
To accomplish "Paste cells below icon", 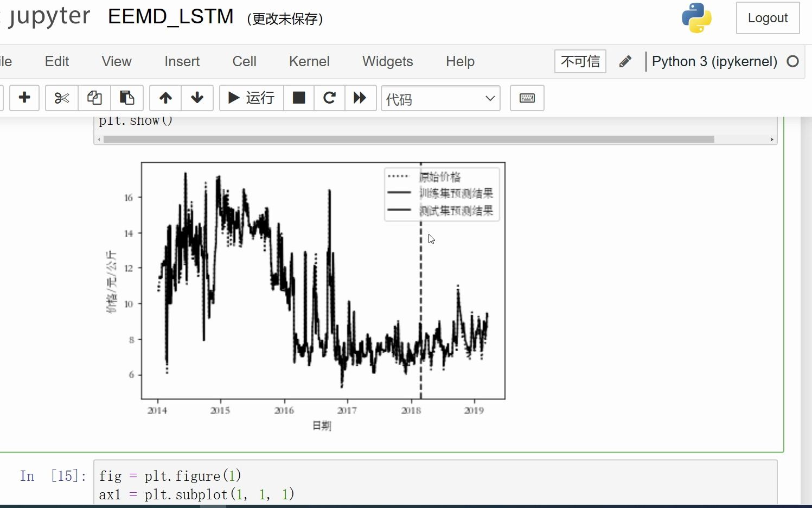I will pyautogui.click(x=127, y=98).
